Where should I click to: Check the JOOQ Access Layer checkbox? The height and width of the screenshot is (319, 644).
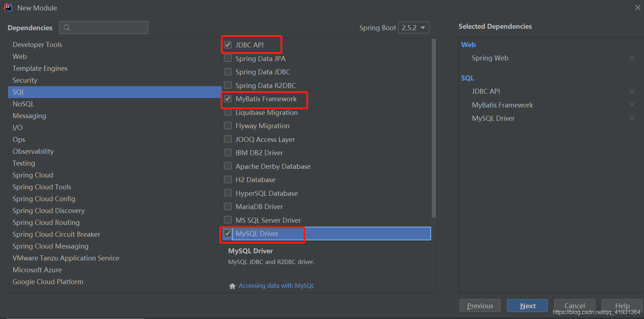click(228, 139)
